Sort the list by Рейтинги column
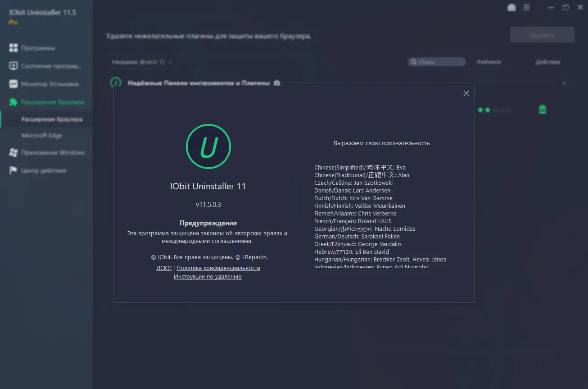Screen dimensions: 588x389 [x=489, y=62]
